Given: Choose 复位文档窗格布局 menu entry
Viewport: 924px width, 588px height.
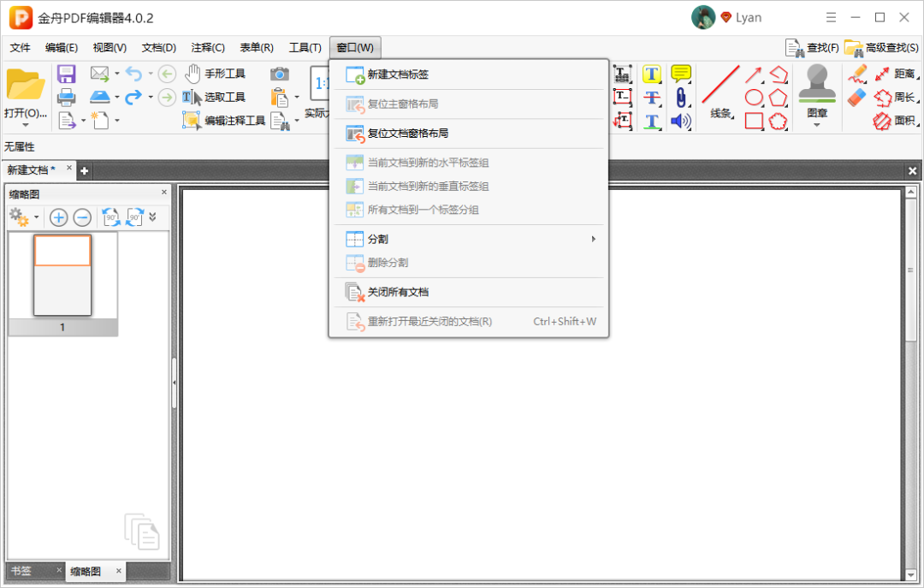Looking at the screenshot, I should [x=469, y=134].
